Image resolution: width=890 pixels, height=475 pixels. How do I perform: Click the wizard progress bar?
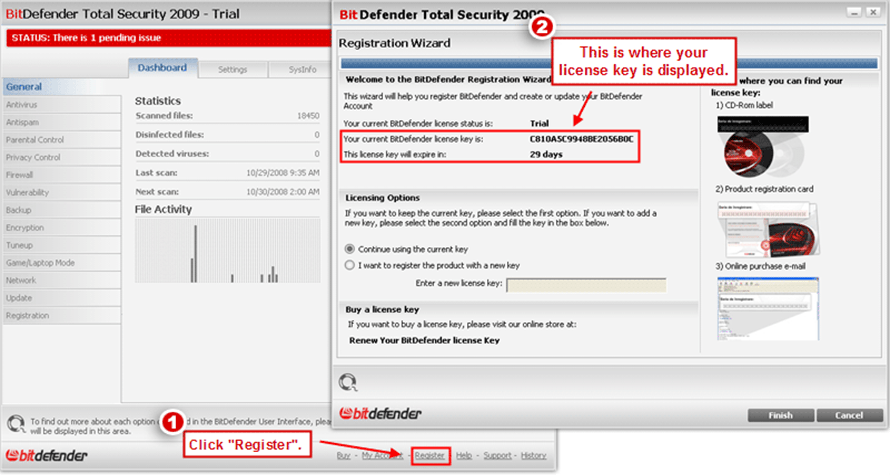(x=609, y=64)
